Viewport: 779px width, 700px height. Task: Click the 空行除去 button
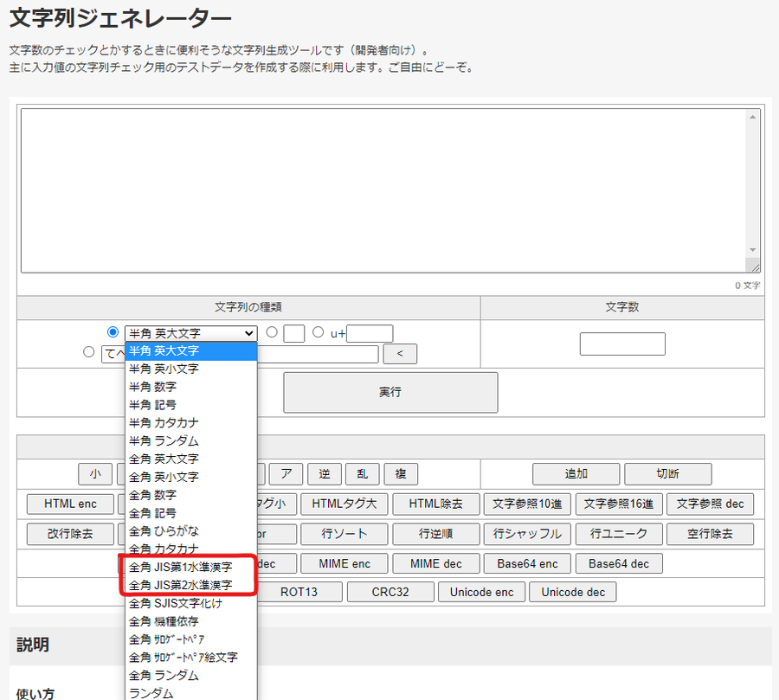point(711,534)
